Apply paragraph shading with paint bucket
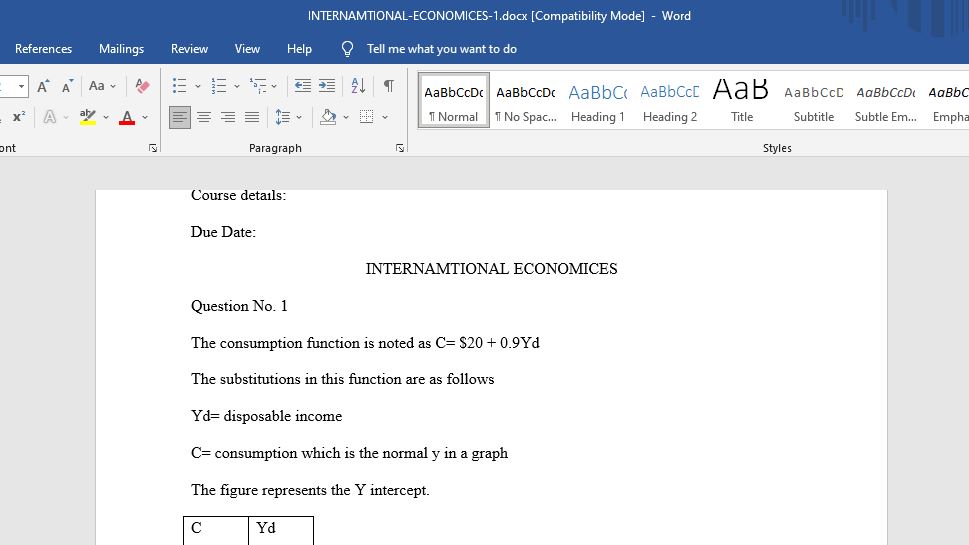The image size is (969, 545). tap(328, 117)
